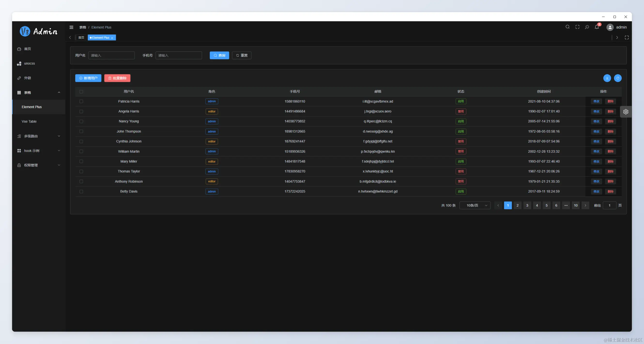Click the blue 查询 search button

tap(219, 55)
